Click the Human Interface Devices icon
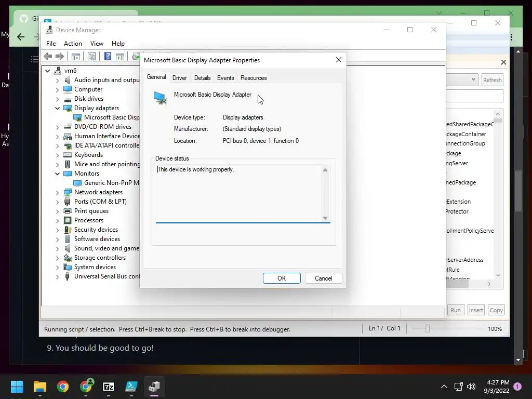Viewport: 532px width, 399px height. click(68, 136)
